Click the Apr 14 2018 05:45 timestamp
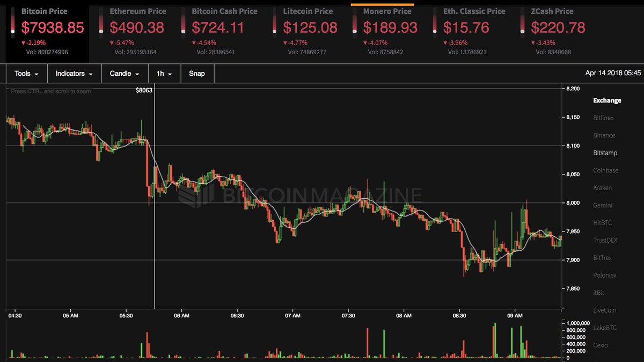644x362 pixels. 613,74
